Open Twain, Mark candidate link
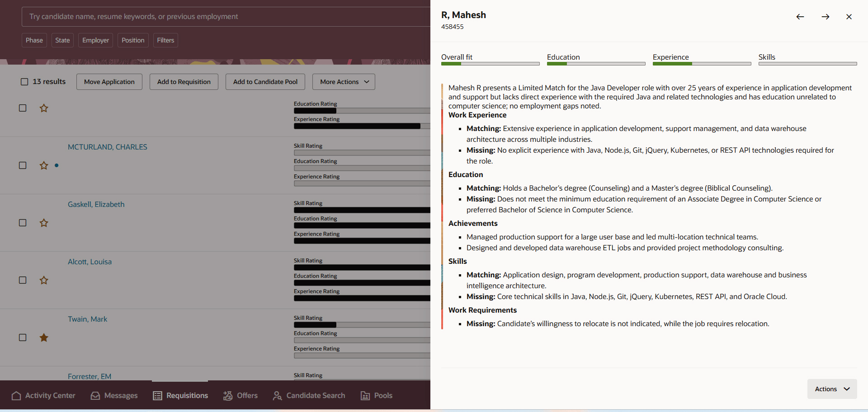 click(87, 319)
